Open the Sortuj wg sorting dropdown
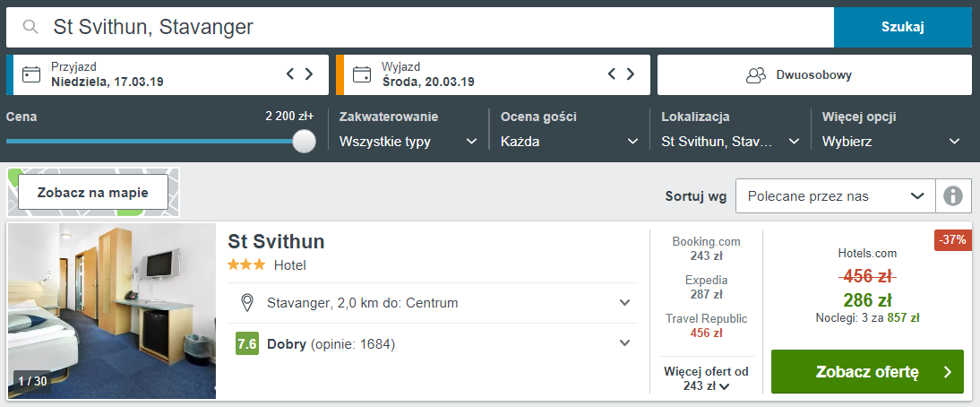The height and width of the screenshot is (407, 980). [835, 195]
